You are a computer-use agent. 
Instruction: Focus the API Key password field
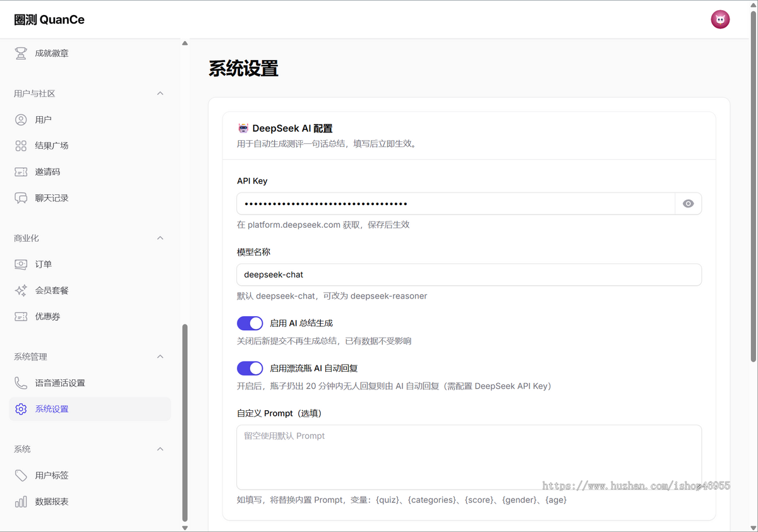(456, 204)
